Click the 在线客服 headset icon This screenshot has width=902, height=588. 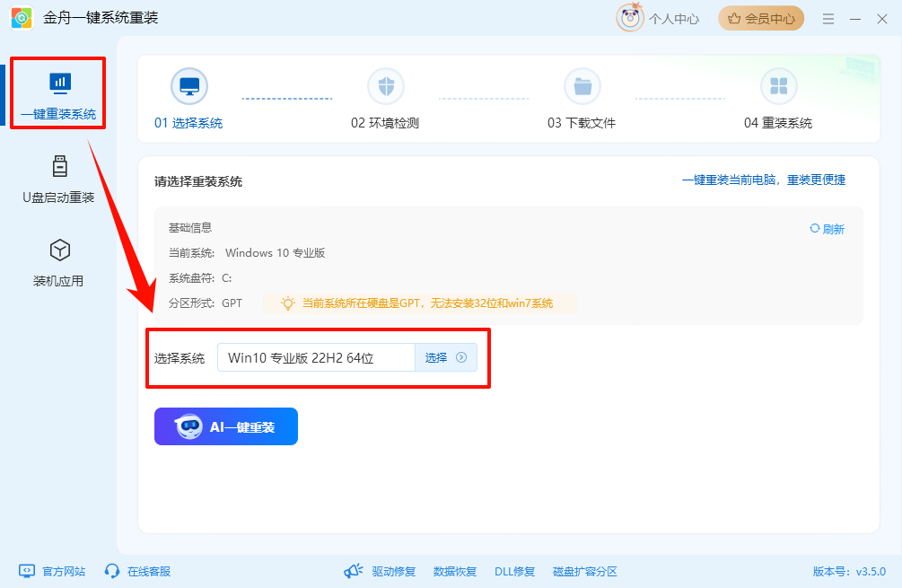pos(111,570)
